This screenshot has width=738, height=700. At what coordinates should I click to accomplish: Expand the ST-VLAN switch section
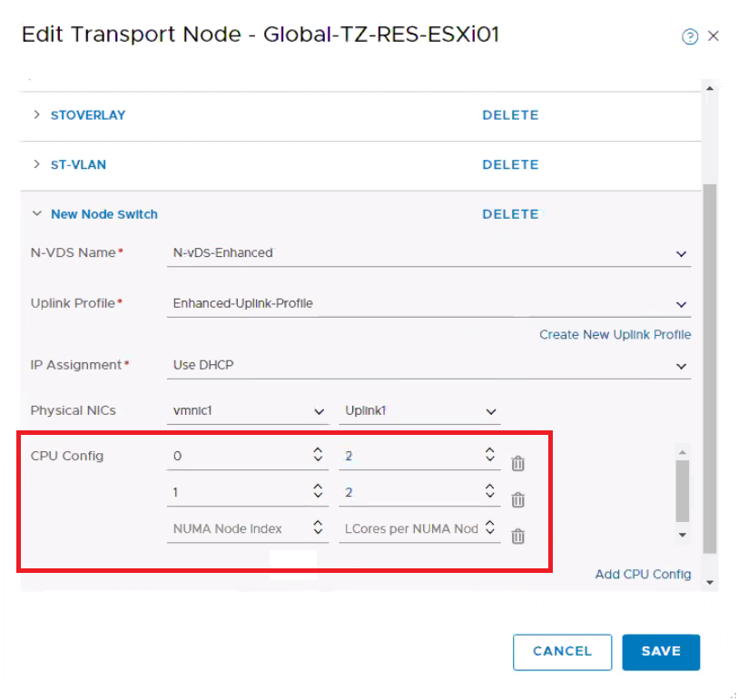tap(37, 164)
